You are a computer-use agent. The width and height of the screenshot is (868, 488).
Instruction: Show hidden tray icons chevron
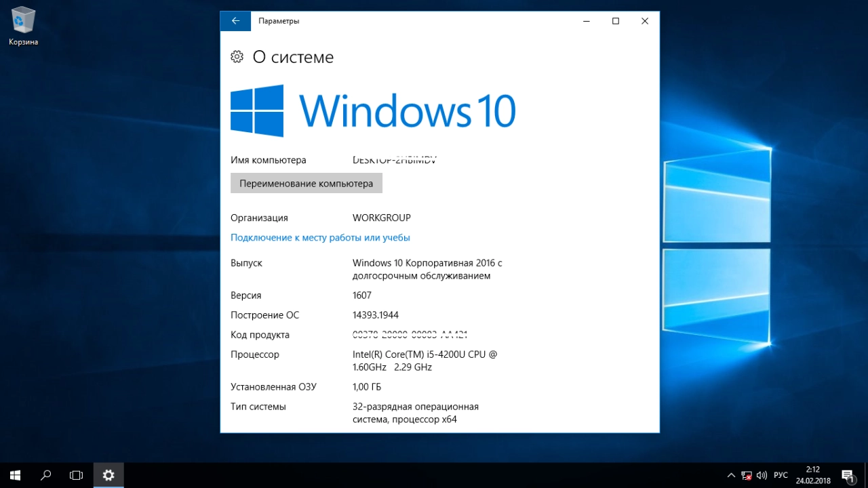point(731,476)
